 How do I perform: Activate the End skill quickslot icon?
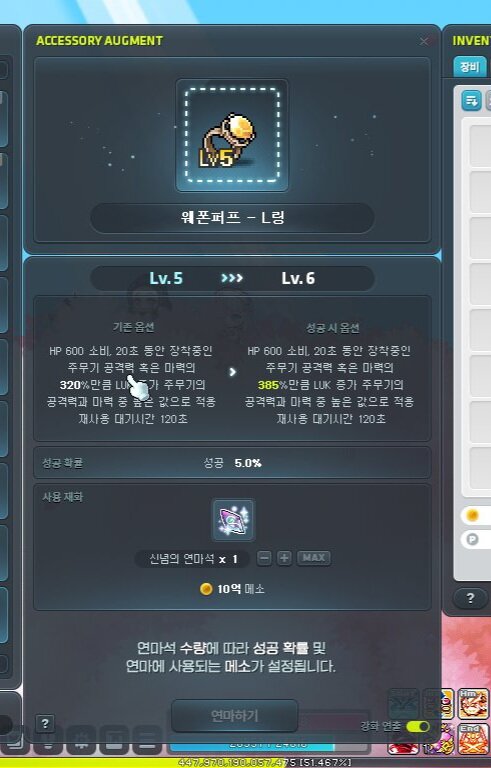(x=473, y=739)
